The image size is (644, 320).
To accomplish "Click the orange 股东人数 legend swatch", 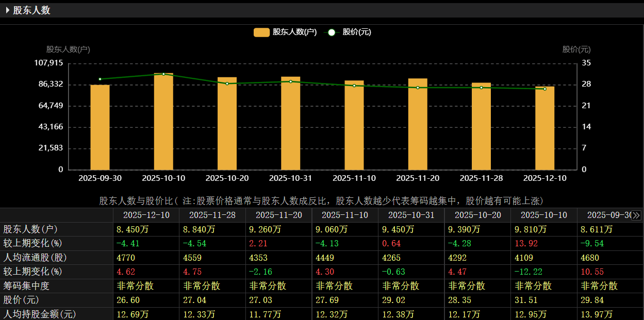I will point(261,32).
